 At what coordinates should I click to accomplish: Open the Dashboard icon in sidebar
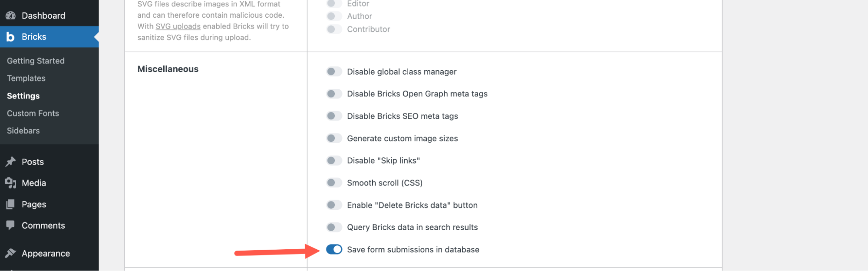pyautogui.click(x=10, y=15)
